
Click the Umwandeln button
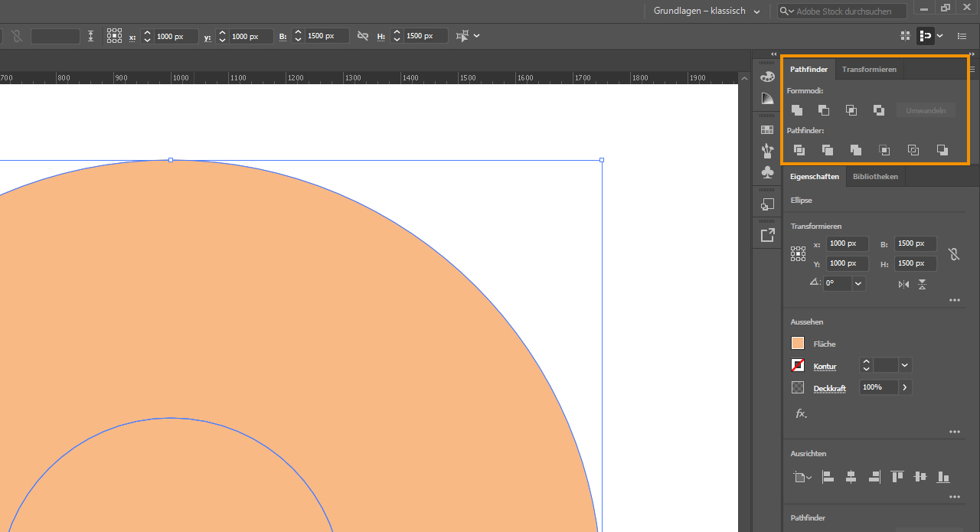tap(926, 110)
